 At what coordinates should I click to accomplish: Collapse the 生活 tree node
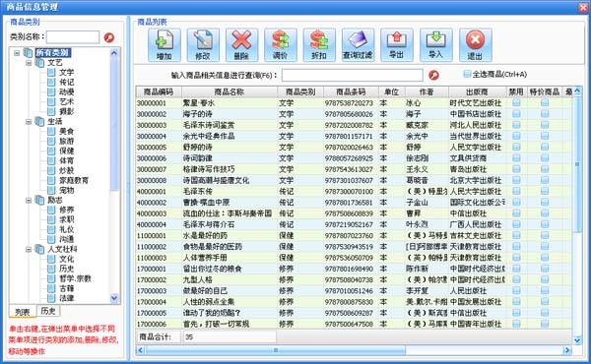29,121
